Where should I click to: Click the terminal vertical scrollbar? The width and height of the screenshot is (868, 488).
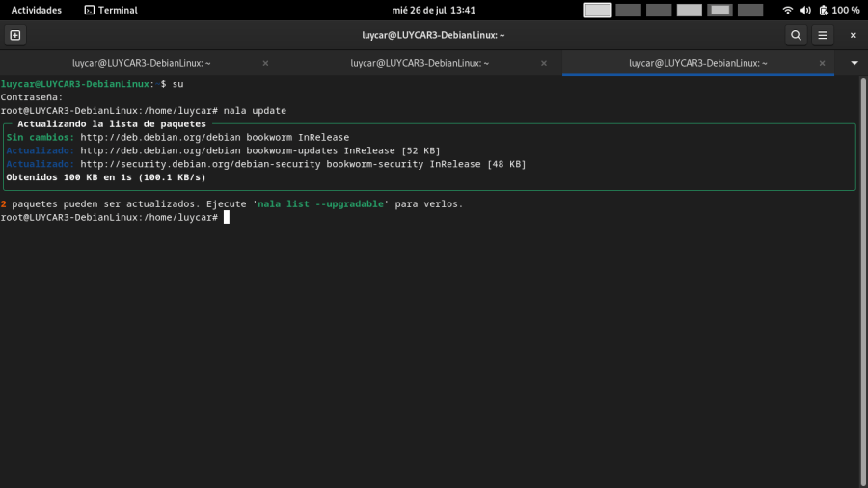pyautogui.click(x=862, y=280)
